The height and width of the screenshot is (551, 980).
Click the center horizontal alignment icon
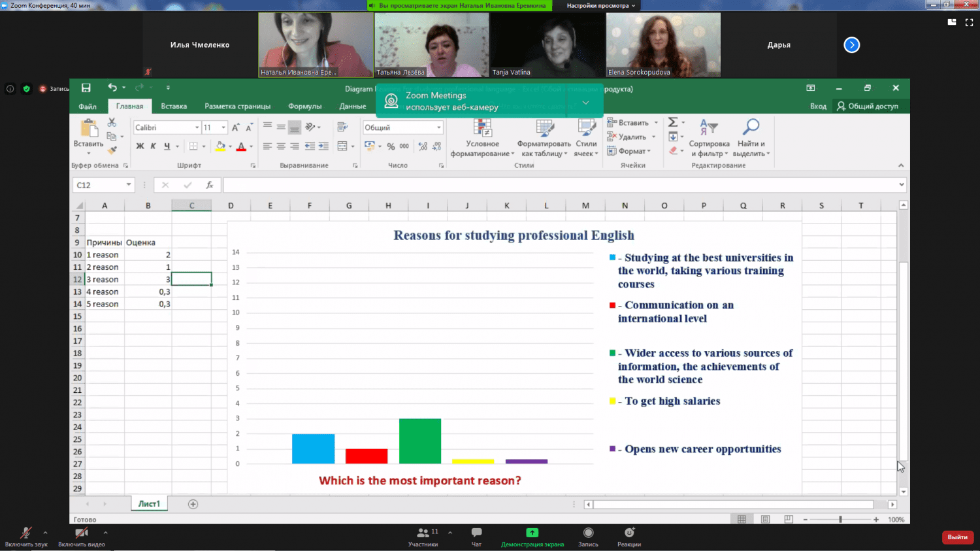click(x=281, y=146)
